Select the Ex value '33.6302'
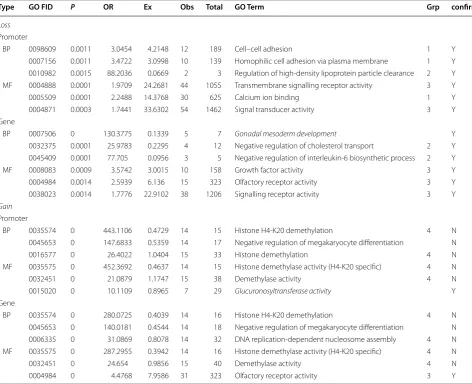 pyautogui.click(x=156, y=109)
